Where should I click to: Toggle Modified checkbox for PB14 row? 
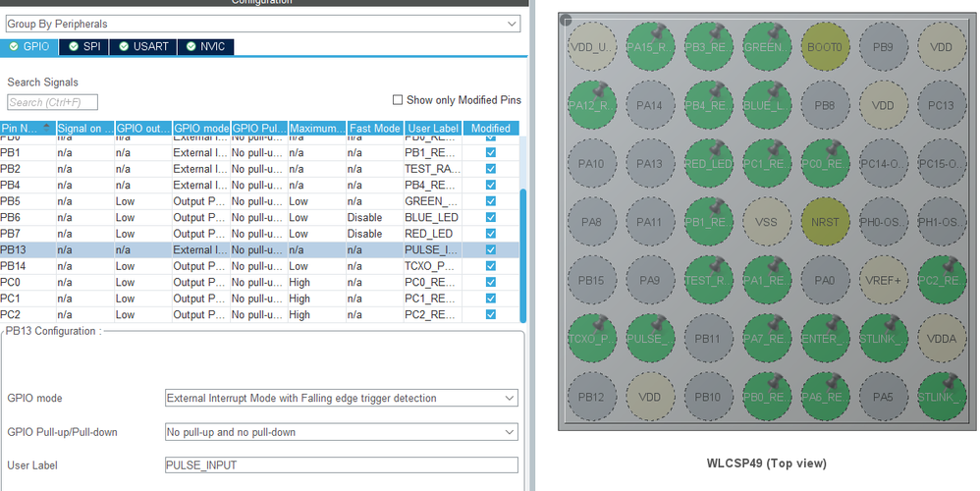click(491, 266)
